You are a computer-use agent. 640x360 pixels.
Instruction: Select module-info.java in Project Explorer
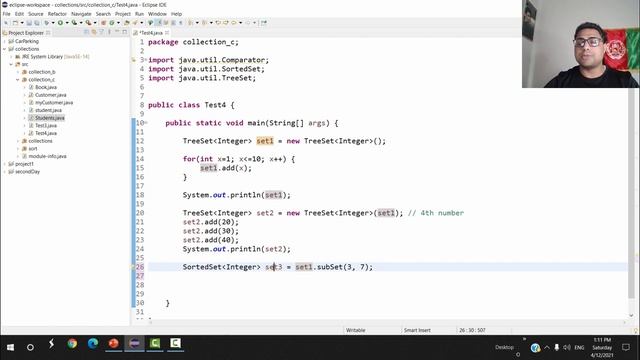click(47, 156)
